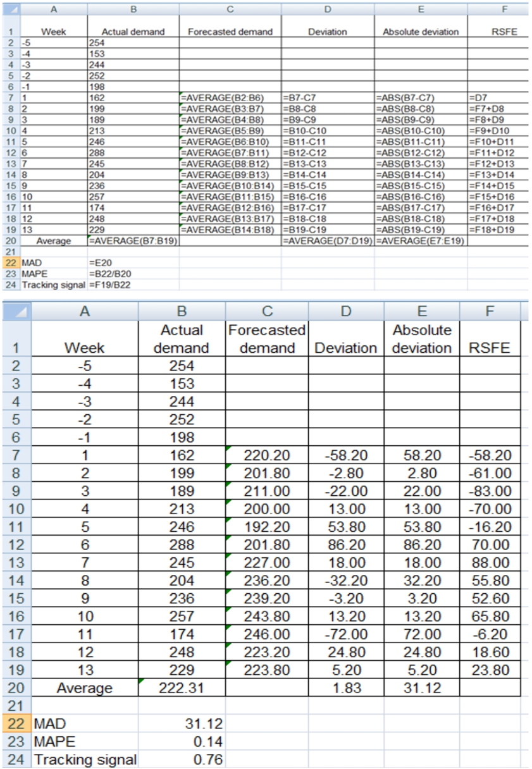Click the MAD value 31.12 in row 22

tap(182, 722)
